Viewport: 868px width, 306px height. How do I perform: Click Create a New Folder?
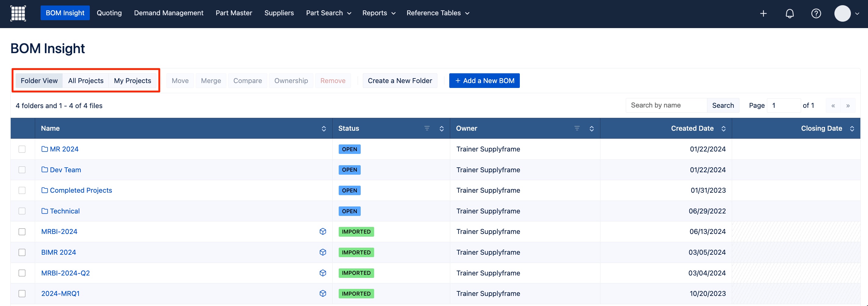click(x=400, y=81)
